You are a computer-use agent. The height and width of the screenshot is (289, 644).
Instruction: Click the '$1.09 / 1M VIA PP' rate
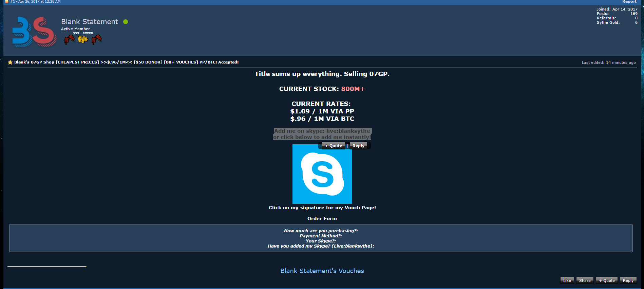[322, 111]
